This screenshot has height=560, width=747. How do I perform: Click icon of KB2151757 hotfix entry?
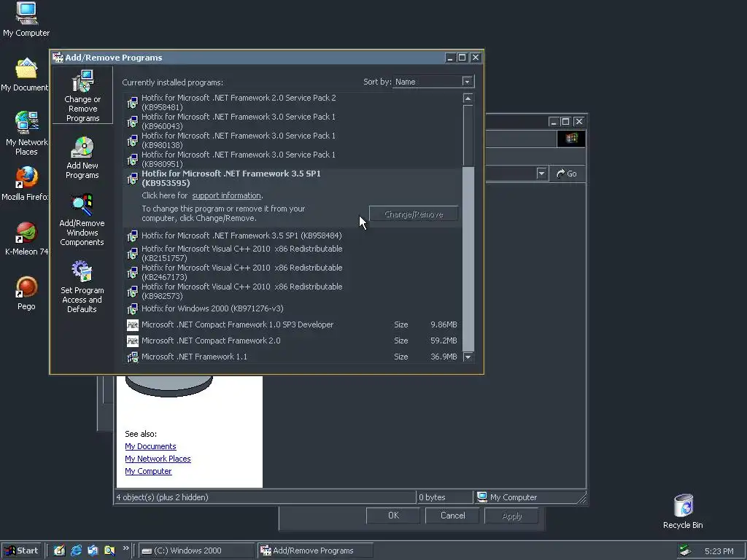click(x=133, y=253)
